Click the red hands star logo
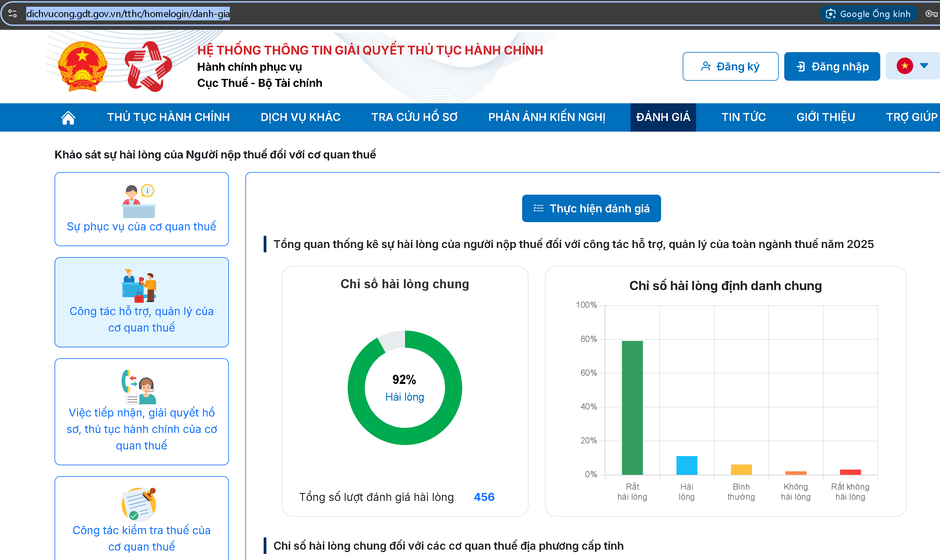940x560 pixels. click(148, 66)
